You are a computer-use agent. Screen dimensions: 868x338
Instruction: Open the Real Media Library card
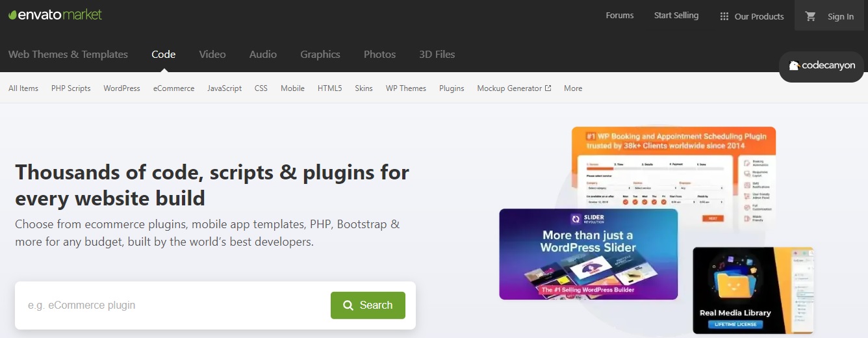(753, 290)
